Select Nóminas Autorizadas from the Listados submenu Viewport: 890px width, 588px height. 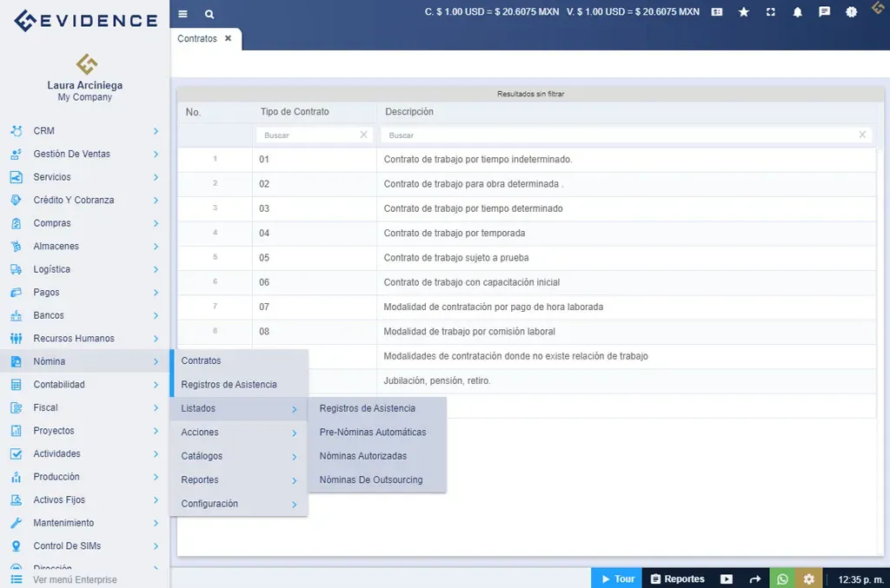[362, 456]
